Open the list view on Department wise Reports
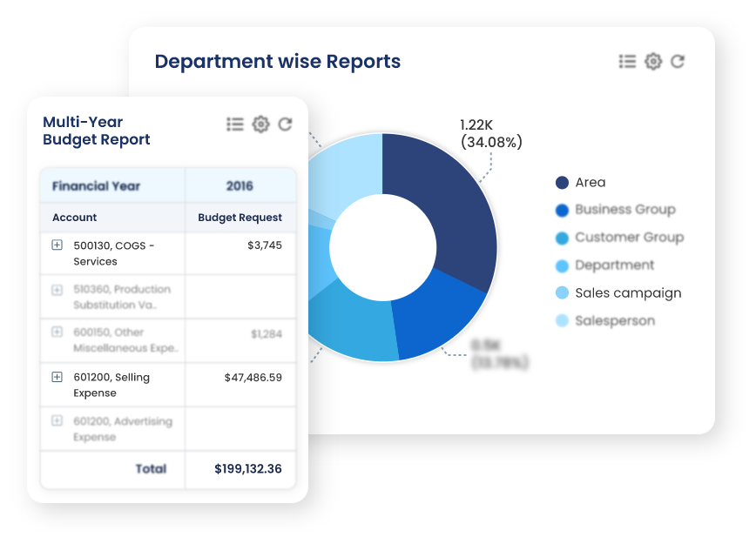Viewport: 756px width, 544px height. click(x=627, y=61)
